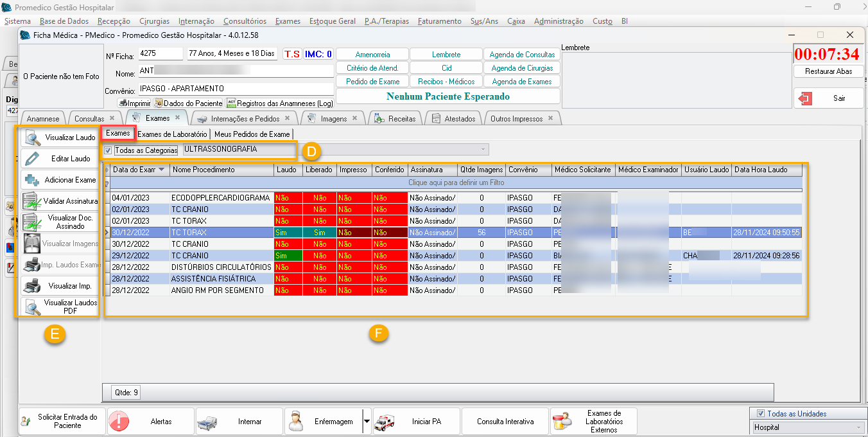Open the Faturamento menu
This screenshot has width=868, height=437.
point(439,21)
